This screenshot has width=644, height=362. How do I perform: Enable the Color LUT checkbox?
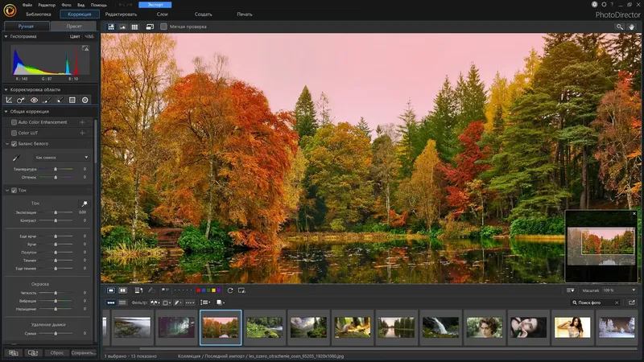(x=14, y=132)
